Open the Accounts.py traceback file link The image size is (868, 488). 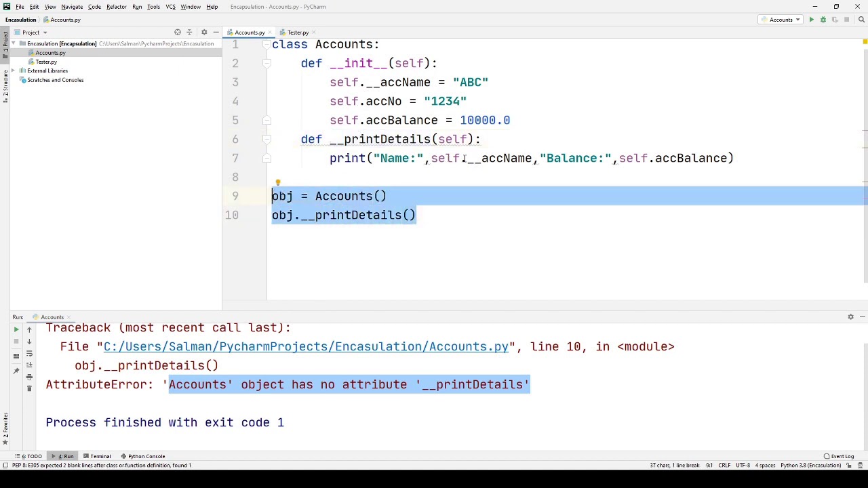[306, 347]
